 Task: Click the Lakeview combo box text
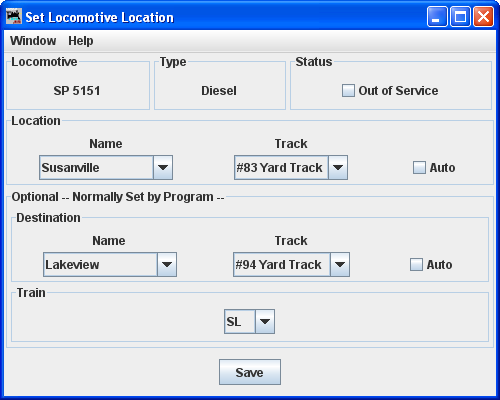72,265
